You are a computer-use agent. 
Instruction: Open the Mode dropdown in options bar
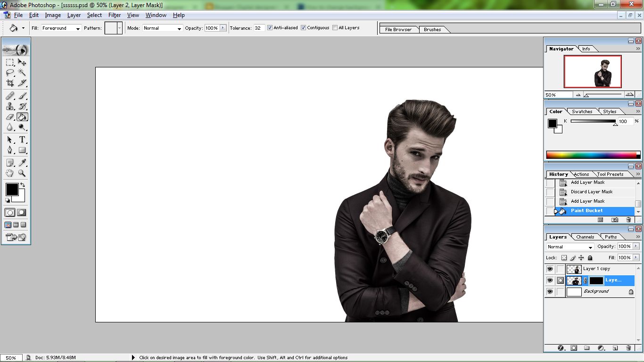click(x=163, y=28)
